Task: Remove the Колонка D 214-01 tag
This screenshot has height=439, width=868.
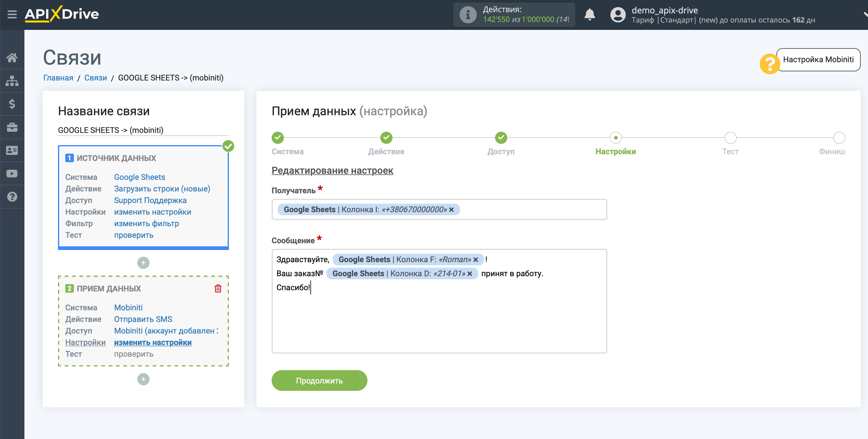Action: click(470, 274)
